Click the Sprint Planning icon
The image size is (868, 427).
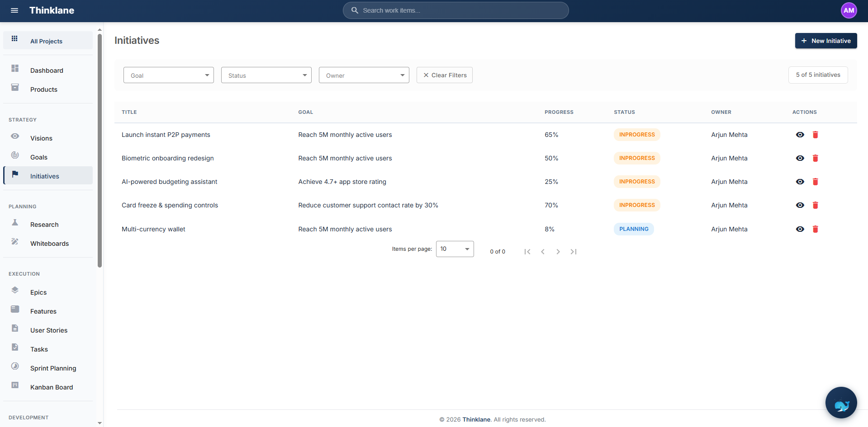[x=15, y=366]
